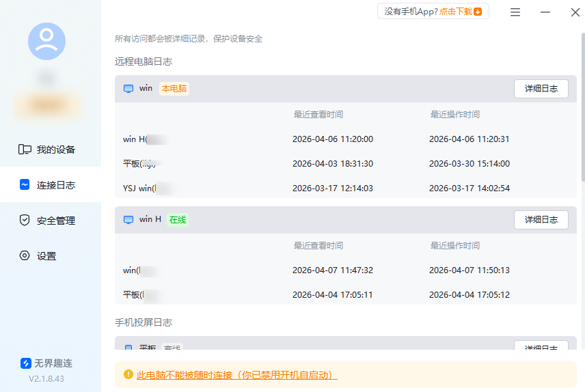Click the 安全管理 shield icon
Image resolution: width=585 pixels, height=392 pixels.
25,221
